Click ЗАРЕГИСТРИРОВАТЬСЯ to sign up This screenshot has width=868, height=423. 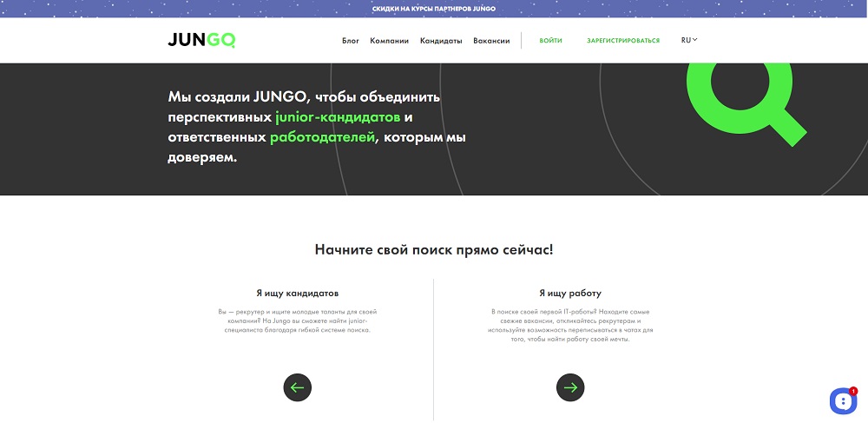(623, 41)
